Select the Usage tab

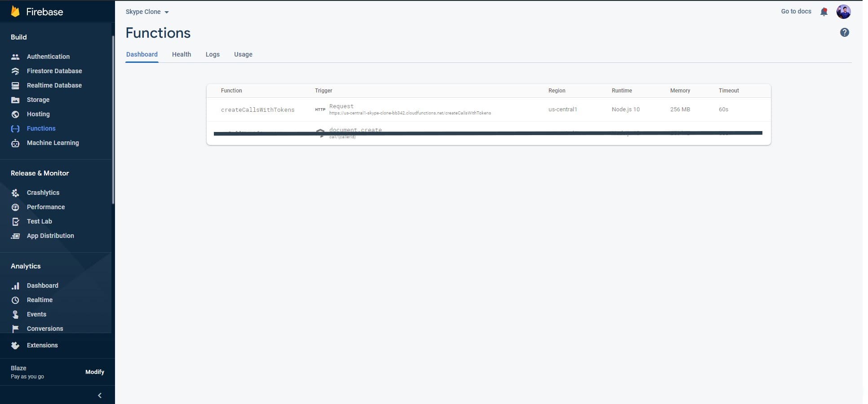click(243, 54)
